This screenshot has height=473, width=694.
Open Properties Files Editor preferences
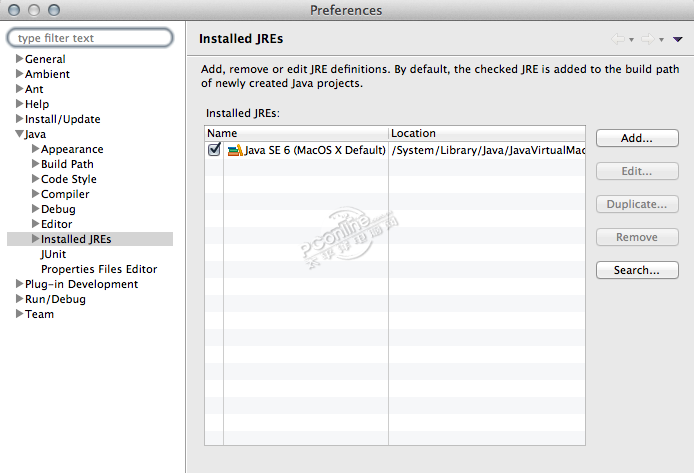coord(98,269)
